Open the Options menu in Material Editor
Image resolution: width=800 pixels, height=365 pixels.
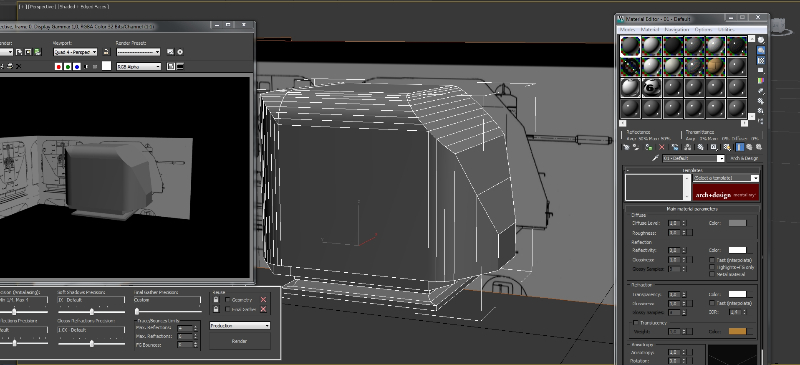pyautogui.click(x=703, y=30)
